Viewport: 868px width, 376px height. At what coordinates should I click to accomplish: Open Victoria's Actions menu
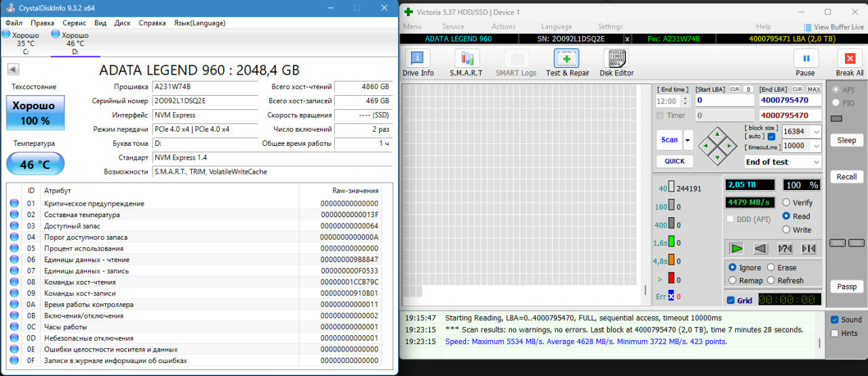(x=503, y=26)
